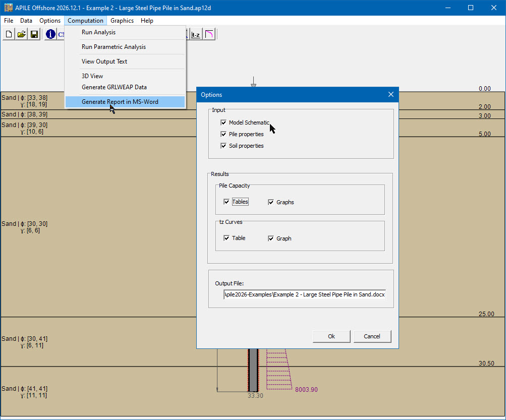The image size is (506, 420).
Task: Confirm Options dialog with Ok
Action: (x=331, y=336)
